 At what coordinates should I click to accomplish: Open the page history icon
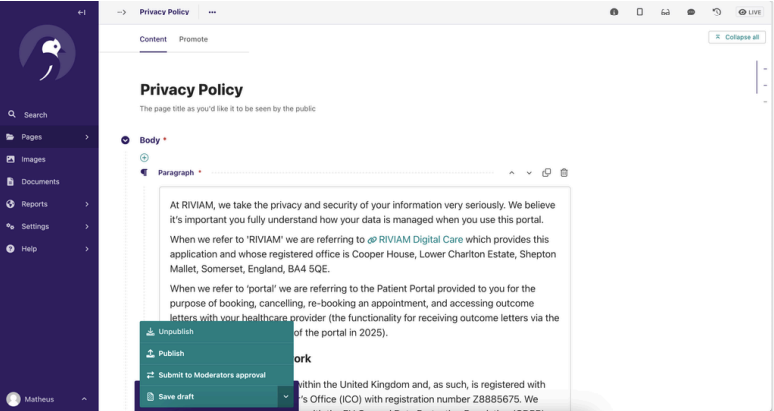pyautogui.click(x=717, y=12)
